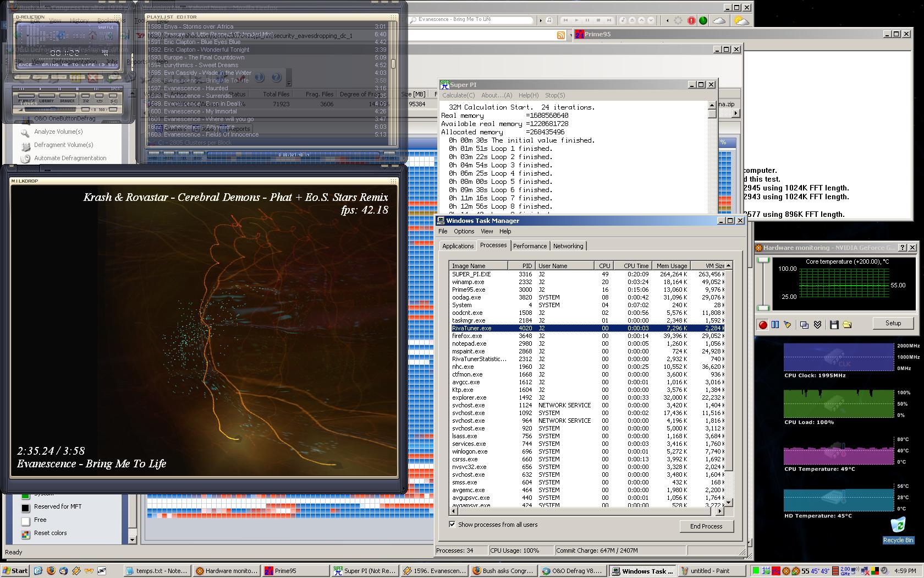The height and width of the screenshot is (578, 924).
Task: Click Analyze Volume(s) in O&O Defrag
Action: tap(58, 132)
